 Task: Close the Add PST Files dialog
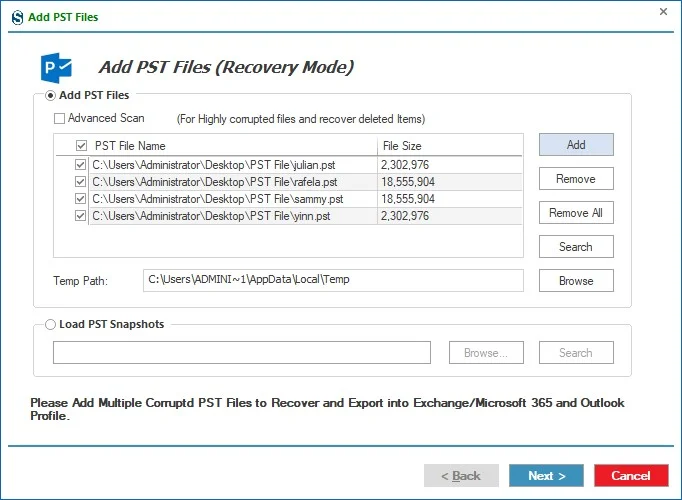tap(663, 12)
